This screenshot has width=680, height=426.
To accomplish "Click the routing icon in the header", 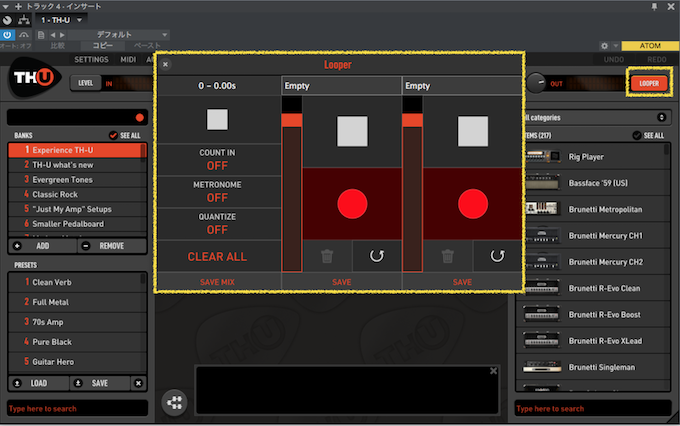I will [24, 20].
